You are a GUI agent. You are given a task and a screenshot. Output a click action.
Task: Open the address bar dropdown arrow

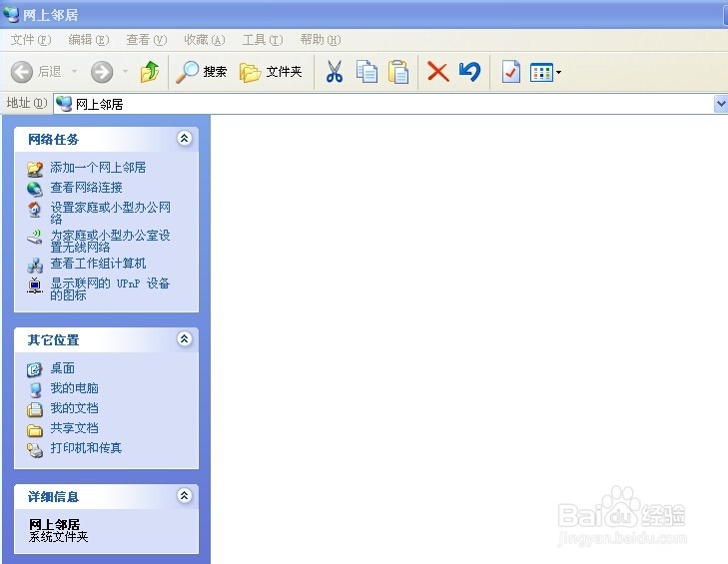pyautogui.click(x=721, y=104)
